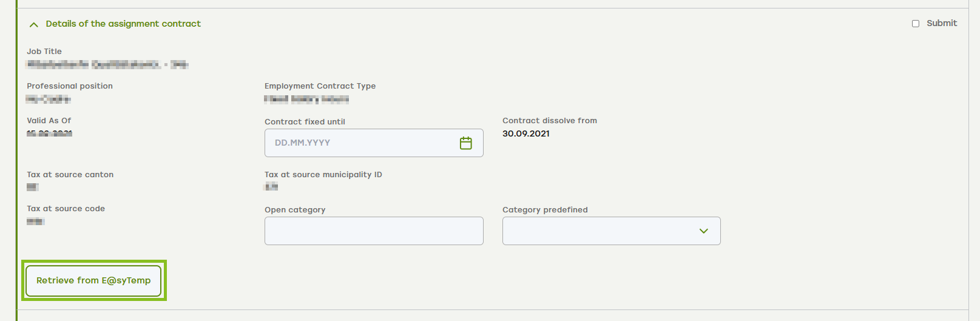
Task: Select the Details of the assignment contract heading
Action: click(123, 24)
